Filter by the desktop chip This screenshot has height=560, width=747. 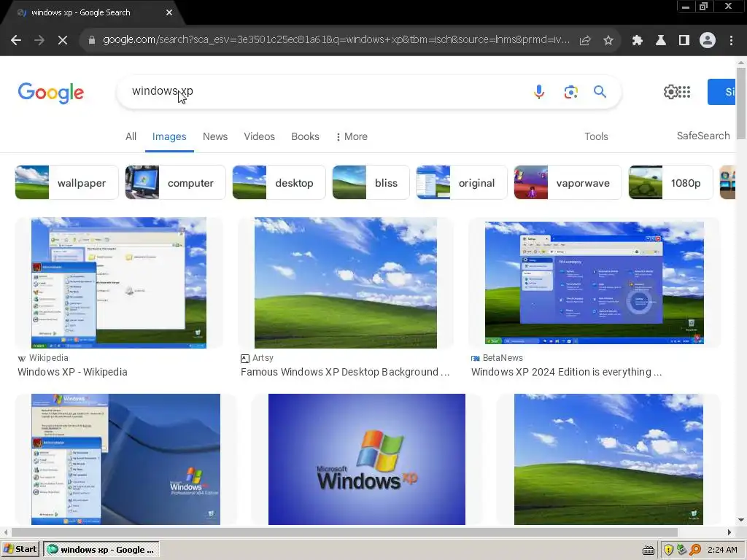pyautogui.click(x=279, y=182)
